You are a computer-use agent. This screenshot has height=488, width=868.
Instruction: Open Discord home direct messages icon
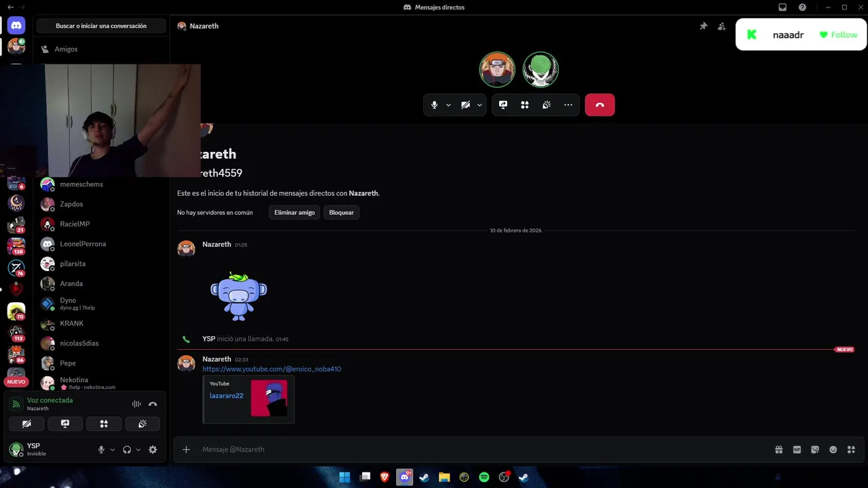[16, 26]
